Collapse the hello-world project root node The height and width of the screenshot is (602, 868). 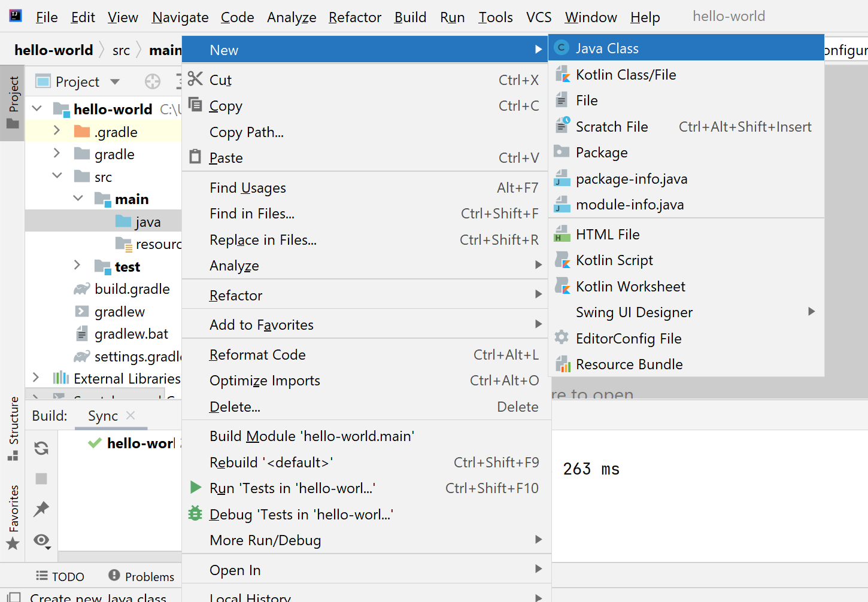tap(37, 108)
